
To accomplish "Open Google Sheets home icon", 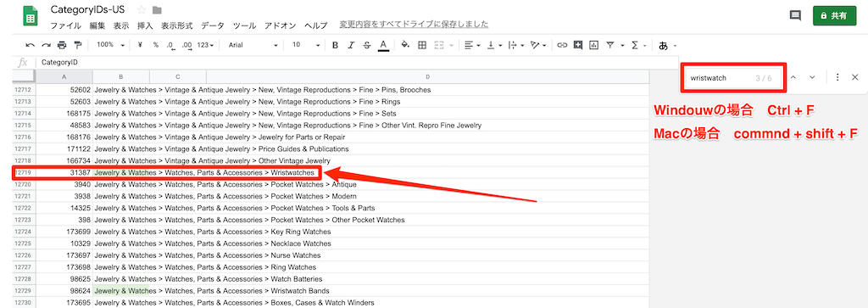I will click(x=30, y=17).
